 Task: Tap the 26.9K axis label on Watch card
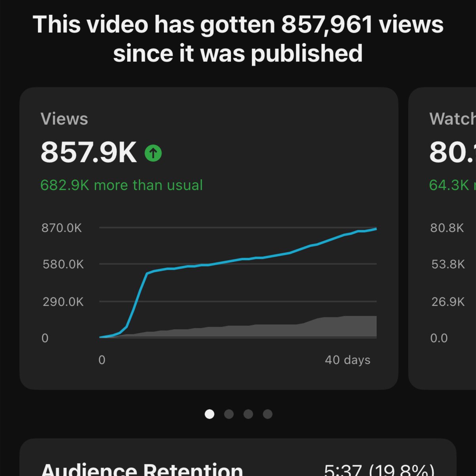pos(448,302)
